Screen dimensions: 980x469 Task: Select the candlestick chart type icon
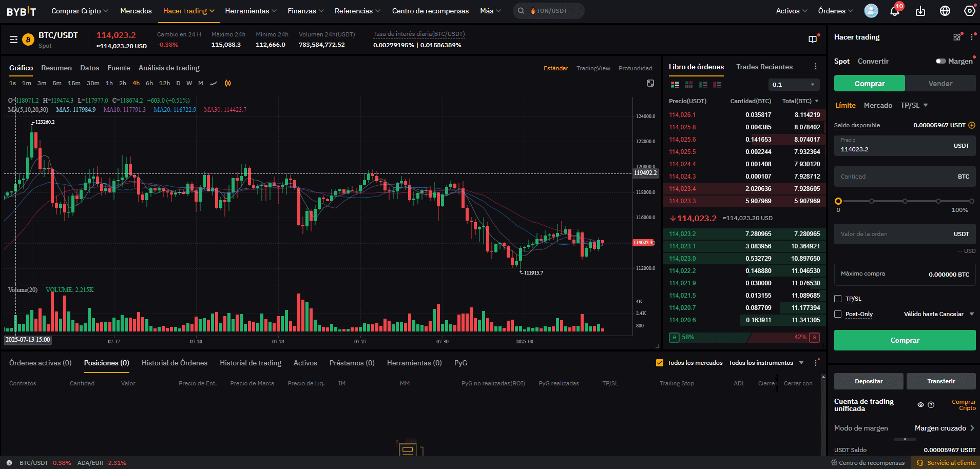pyautogui.click(x=228, y=83)
